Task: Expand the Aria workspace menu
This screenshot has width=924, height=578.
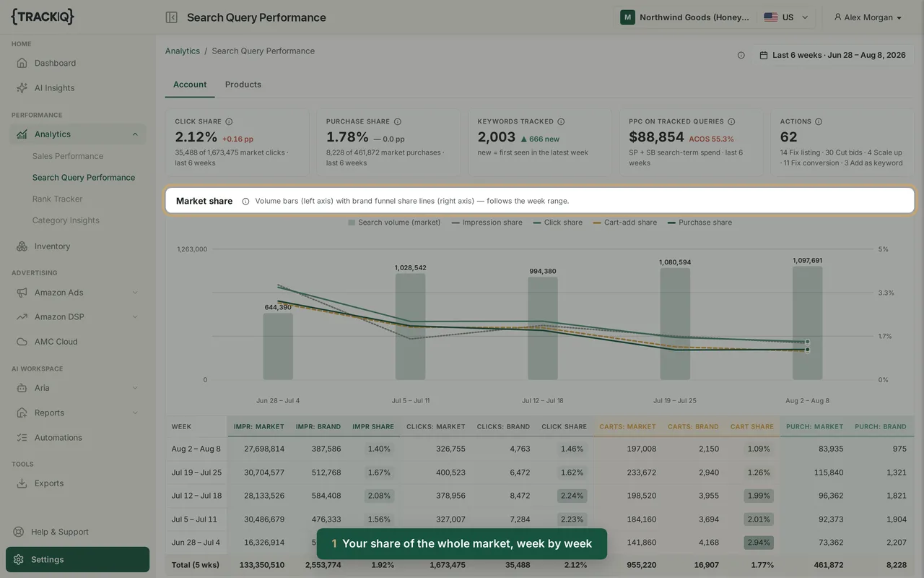Action: pyautogui.click(x=135, y=388)
